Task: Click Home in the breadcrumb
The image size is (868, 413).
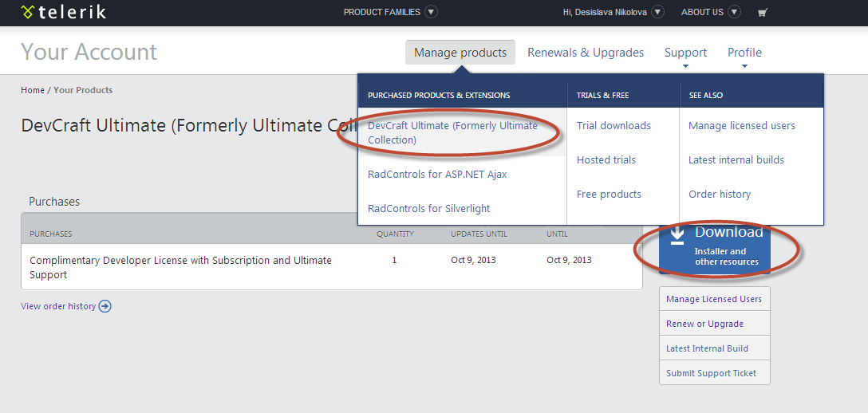Action: click(33, 90)
